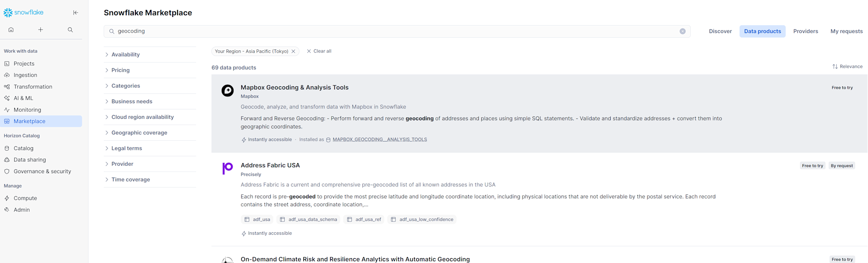Screen dimensions: 868x263
Task: Expand the Geographic coverage filter
Action: coord(139,133)
